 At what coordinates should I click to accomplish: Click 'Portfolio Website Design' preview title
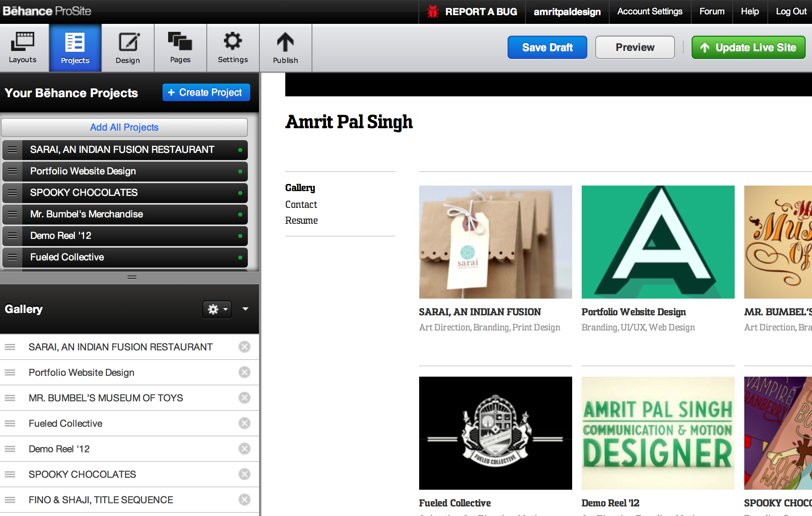click(x=634, y=312)
